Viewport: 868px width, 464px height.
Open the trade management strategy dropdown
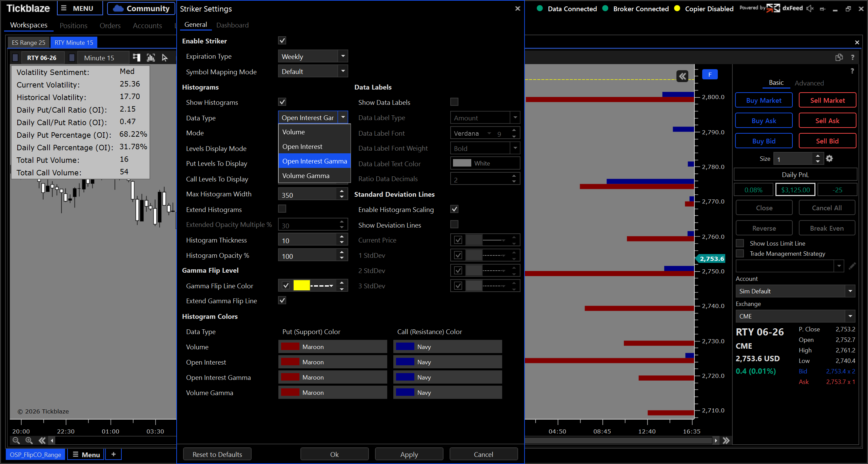click(x=840, y=266)
